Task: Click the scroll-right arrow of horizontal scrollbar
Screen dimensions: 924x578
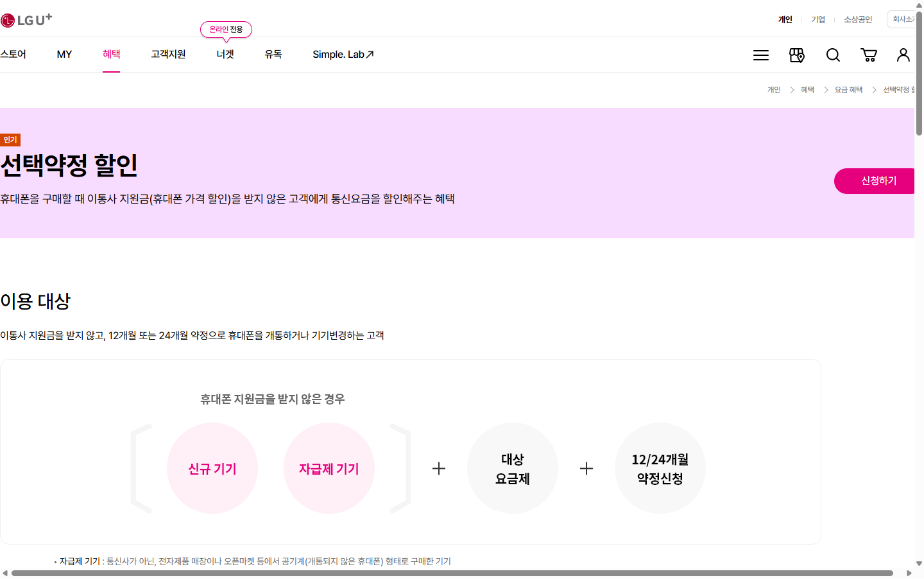Action: [x=909, y=573]
